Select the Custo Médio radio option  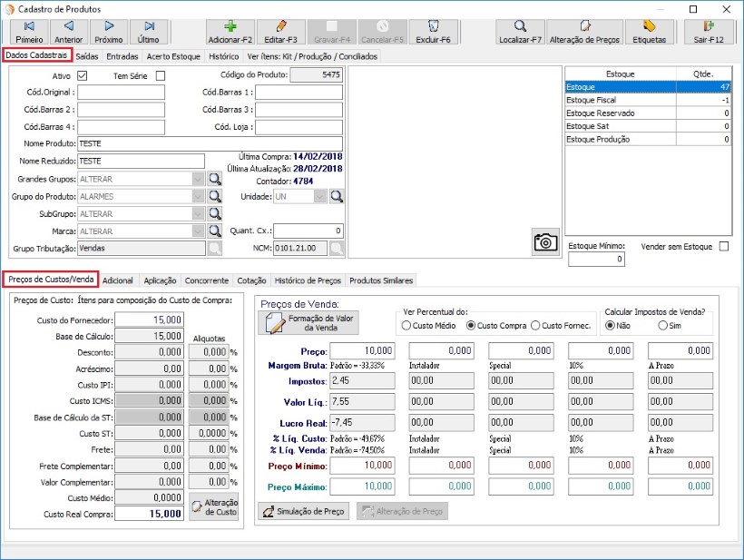(406, 326)
